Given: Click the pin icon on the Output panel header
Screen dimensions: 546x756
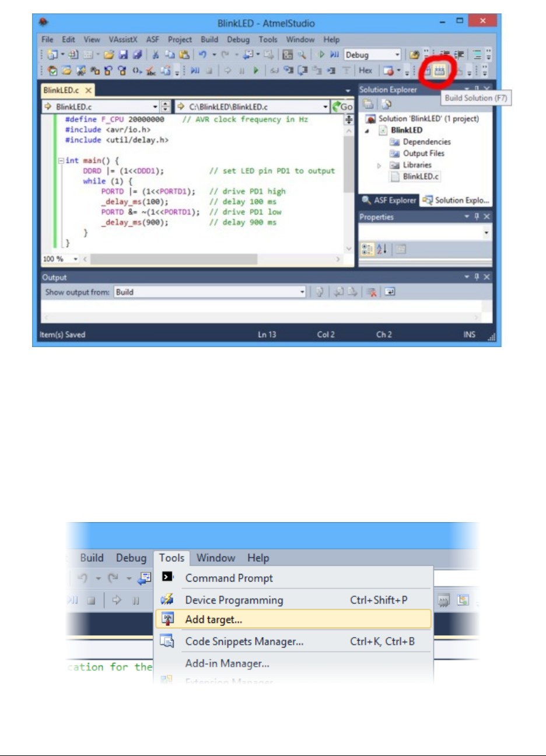Looking at the screenshot, I should (477, 277).
